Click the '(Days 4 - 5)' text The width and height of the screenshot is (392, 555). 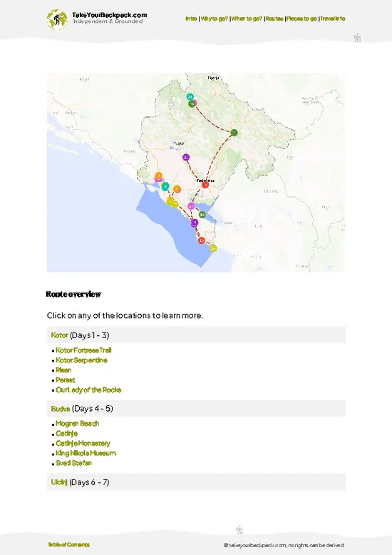(x=93, y=409)
